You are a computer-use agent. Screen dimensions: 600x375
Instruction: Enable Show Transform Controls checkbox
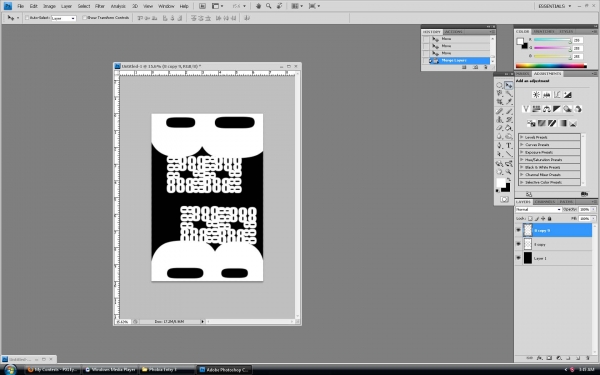pyautogui.click(x=85, y=18)
